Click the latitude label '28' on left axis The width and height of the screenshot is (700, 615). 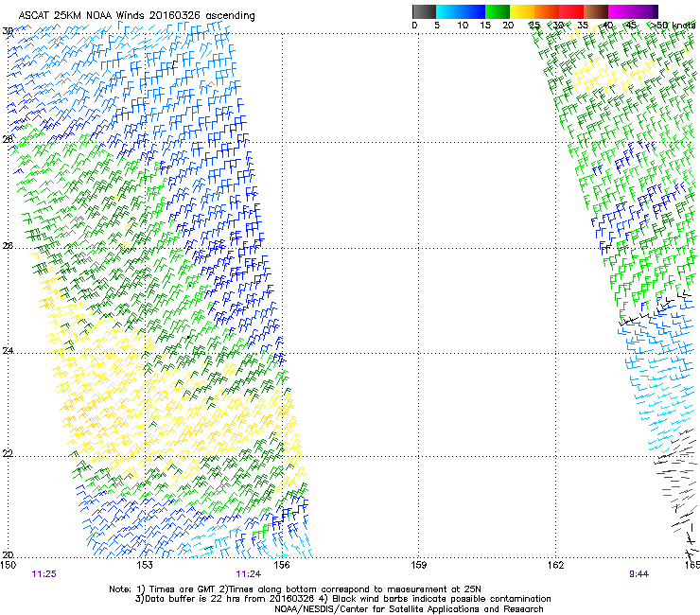tap(8, 139)
